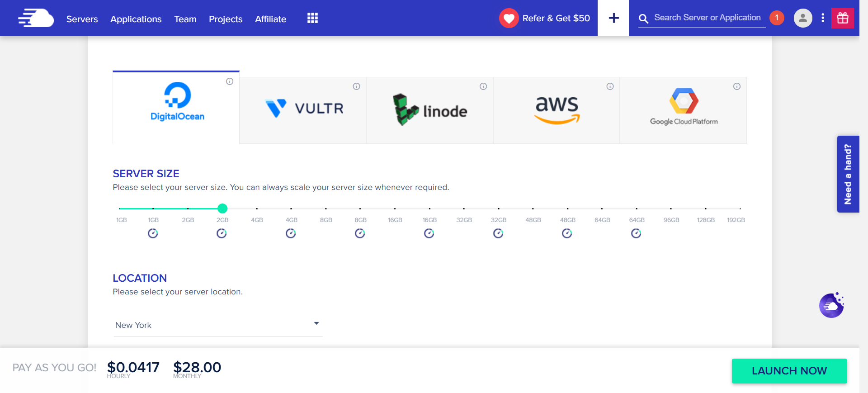868x393 pixels.
Task: Open the three-dot options menu
Action: (823, 18)
